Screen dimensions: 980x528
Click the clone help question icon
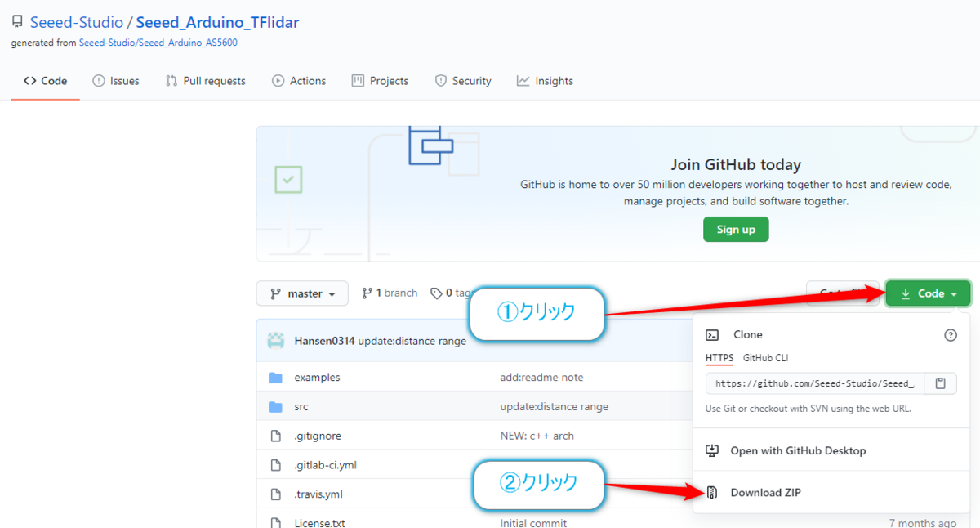coord(950,335)
